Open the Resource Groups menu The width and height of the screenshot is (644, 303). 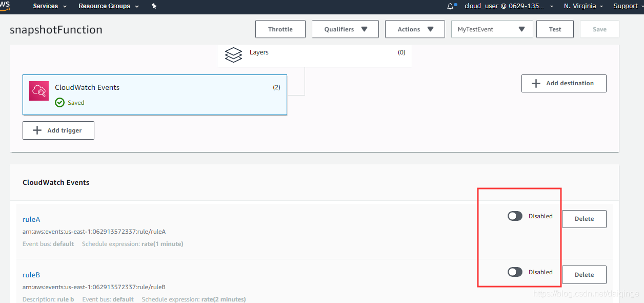tap(109, 6)
